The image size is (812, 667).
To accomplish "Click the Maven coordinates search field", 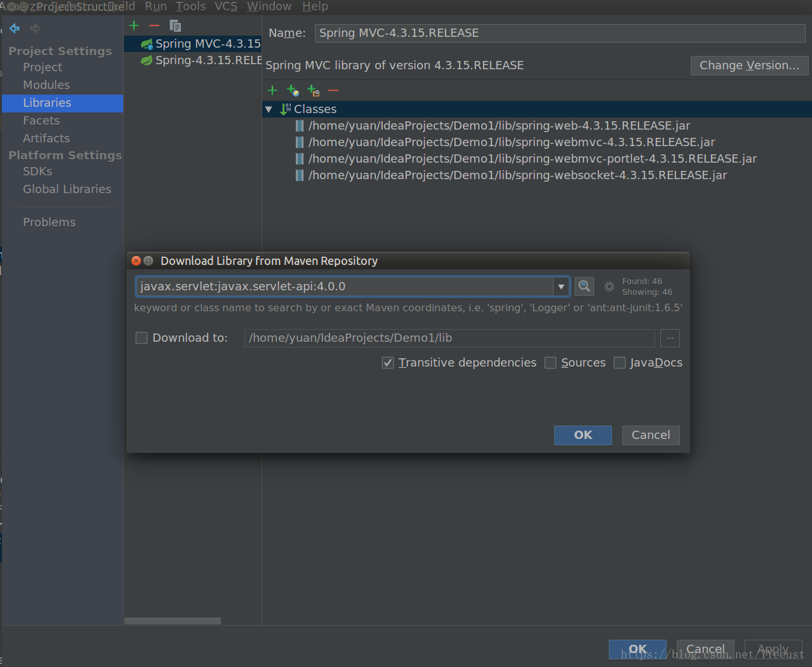I will pyautogui.click(x=344, y=286).
